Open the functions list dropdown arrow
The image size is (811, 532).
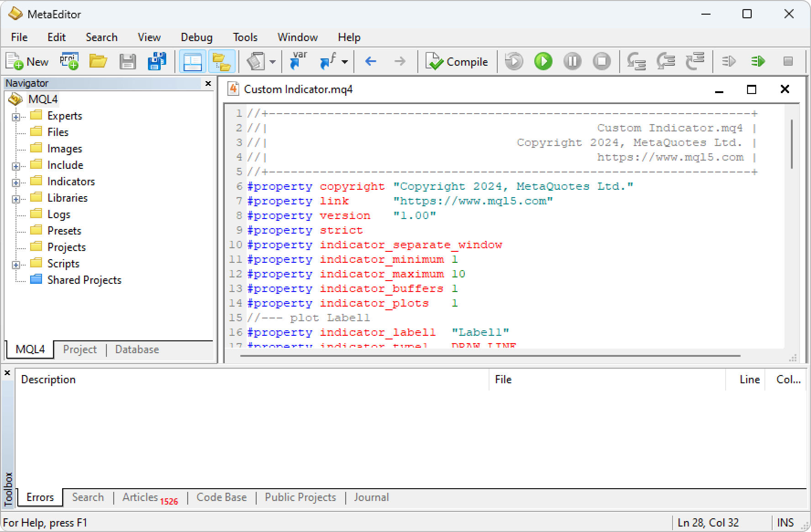(x=345, y=62)
